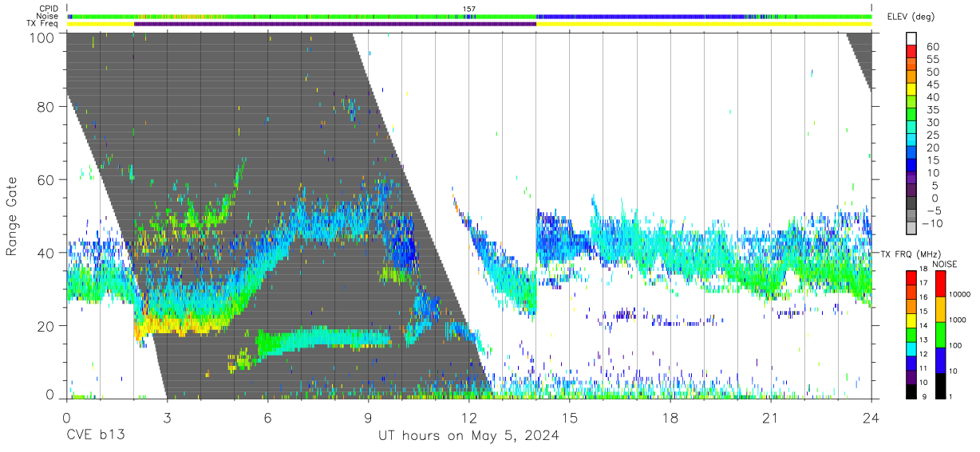Click the 80 tick on Range Gate axis

coord(46,106)
